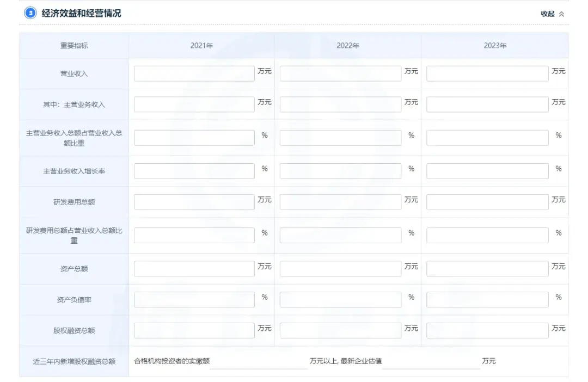Viewport: 588px width, 382px height.
Task: Select 主营业务收入总额占营业收入总额比重 2023年 field
Action: (487, 138)
